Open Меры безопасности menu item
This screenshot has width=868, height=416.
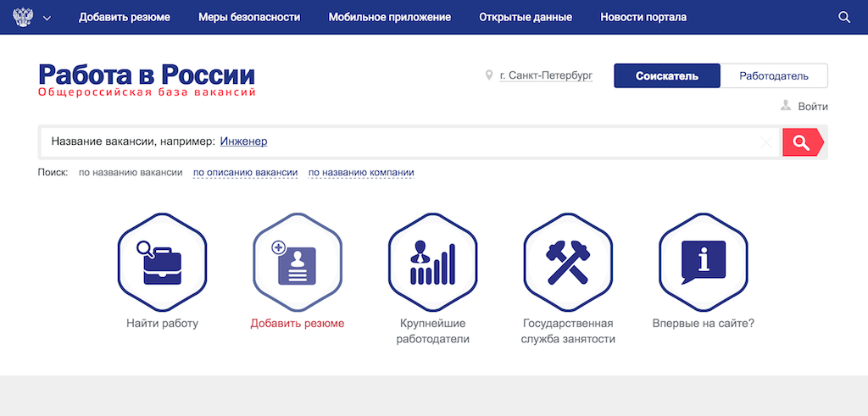pyautogui.click(x=249, y=17)
